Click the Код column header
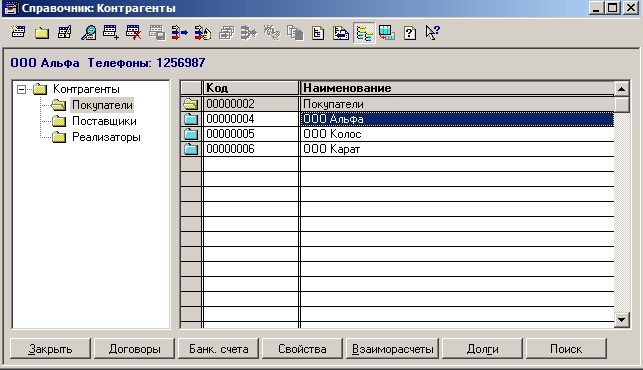 251,88
